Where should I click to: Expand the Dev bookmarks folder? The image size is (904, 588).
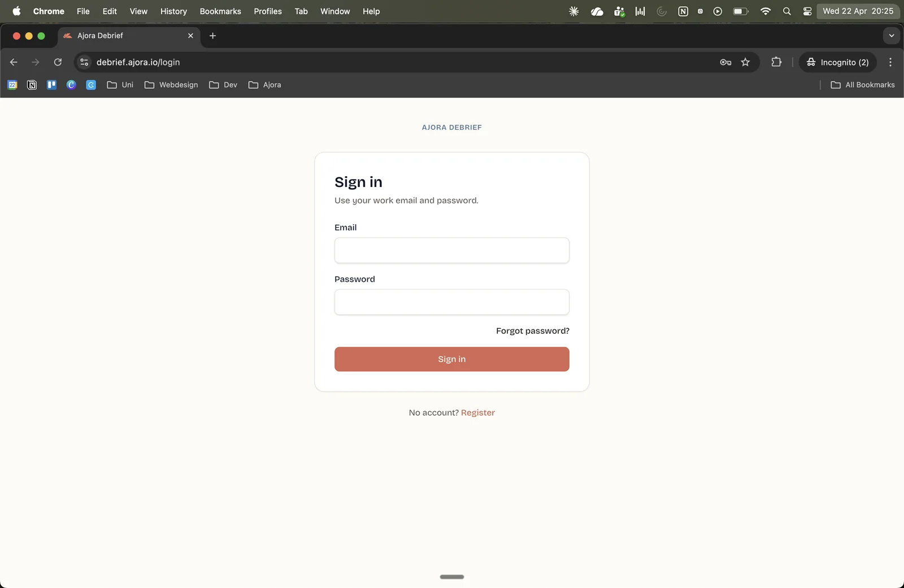click(x=223, y=85)
